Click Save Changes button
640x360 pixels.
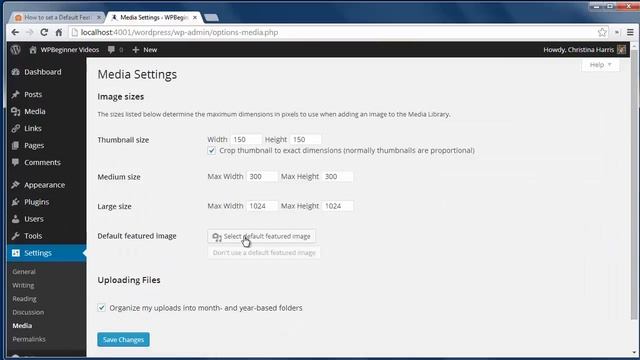pos(123,340)
